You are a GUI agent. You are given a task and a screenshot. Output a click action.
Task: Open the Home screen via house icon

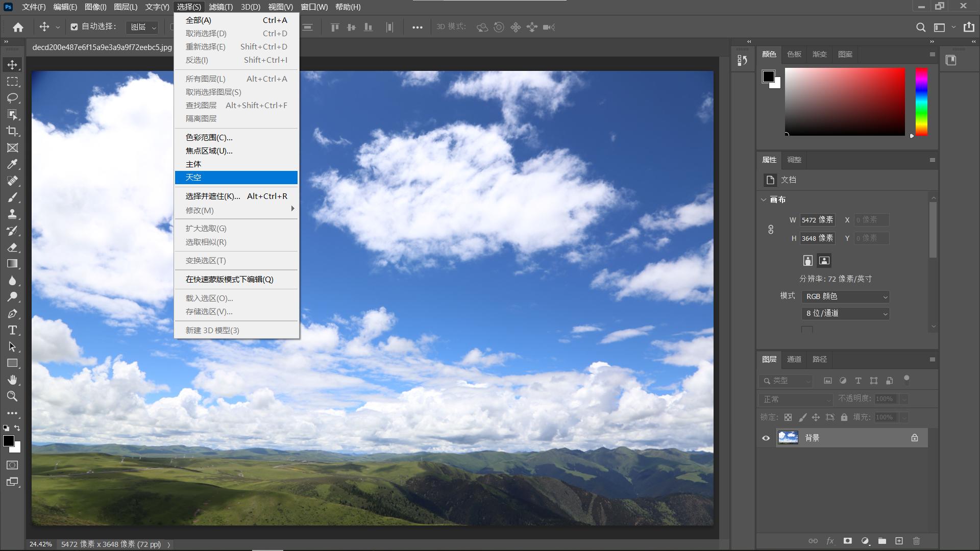(x=18, y=27)
